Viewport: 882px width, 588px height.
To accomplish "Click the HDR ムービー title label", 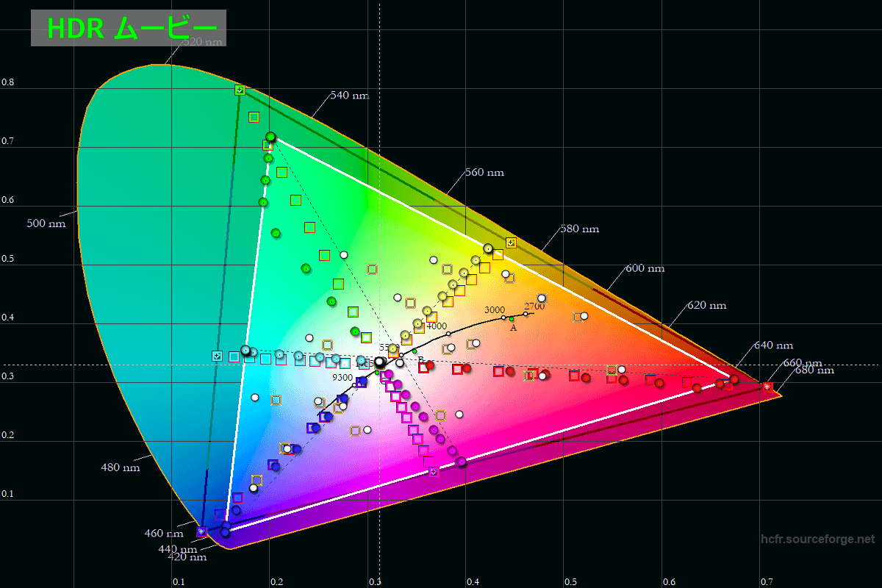I will [x=129, y=29].
